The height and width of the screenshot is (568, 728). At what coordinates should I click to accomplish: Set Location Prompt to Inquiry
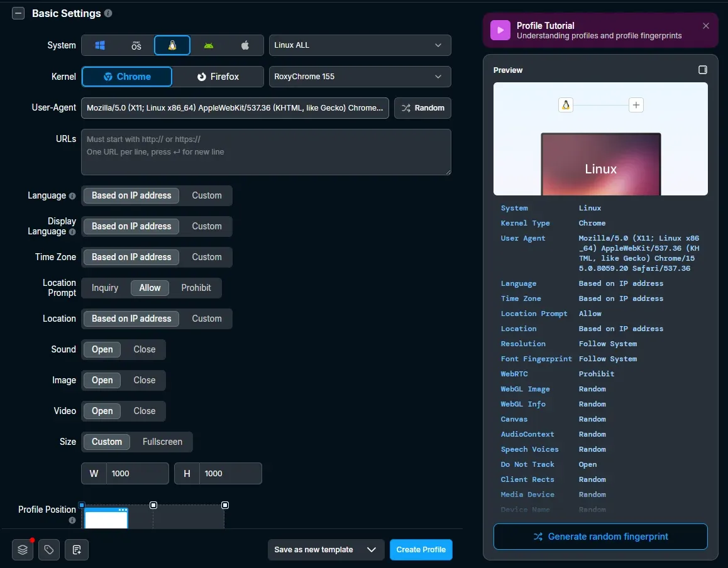pos(105,288)
